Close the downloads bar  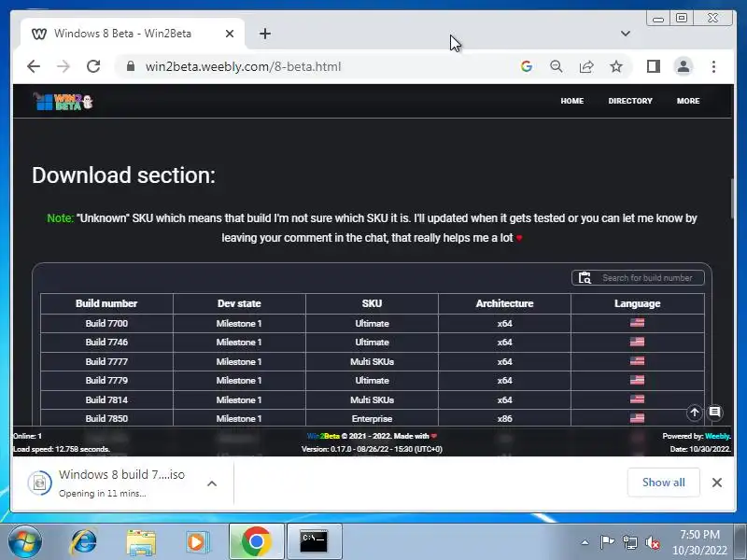coord(716,483)
